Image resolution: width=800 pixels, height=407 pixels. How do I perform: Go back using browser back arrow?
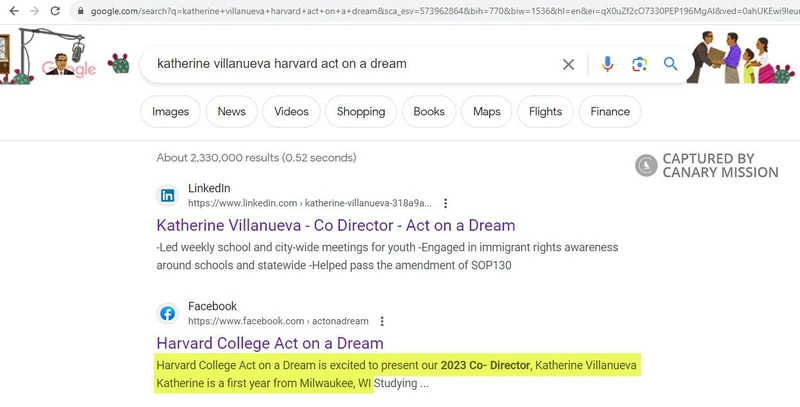(14, 11)
